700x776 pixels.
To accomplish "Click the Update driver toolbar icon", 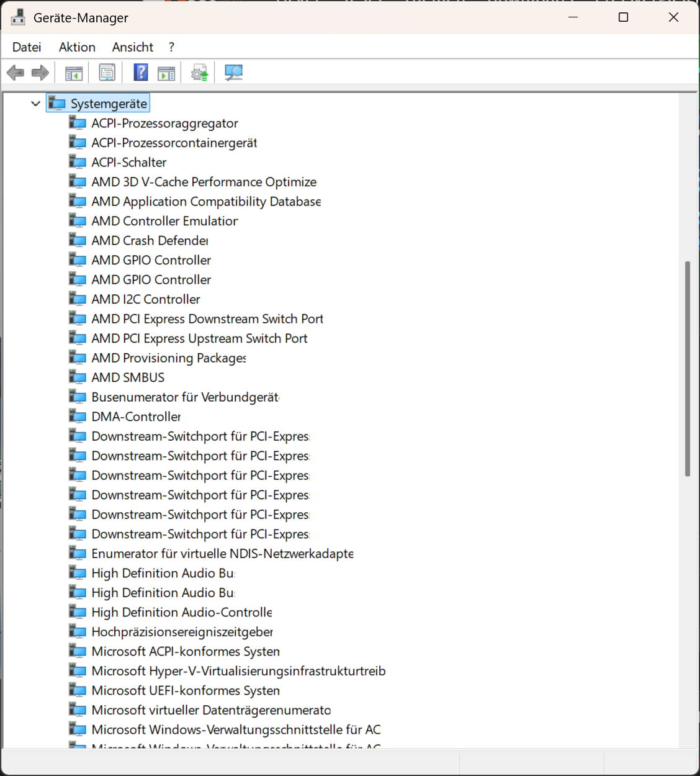I will click(200, 73).
